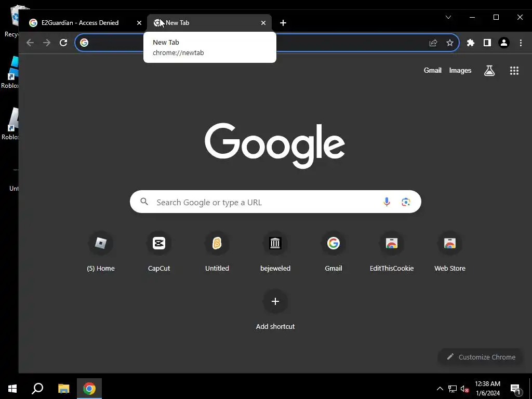Open the profile avatar menu
532x399 pixels.
[x=504, y=43]
